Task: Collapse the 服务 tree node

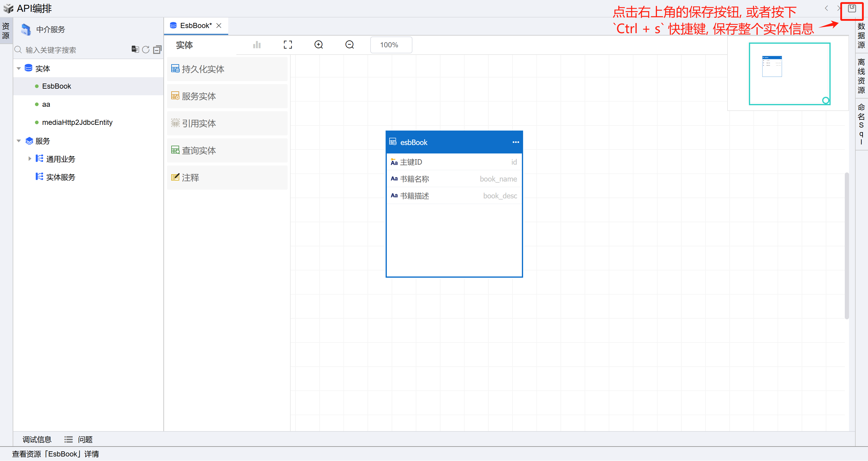Action: pos(19,141)
